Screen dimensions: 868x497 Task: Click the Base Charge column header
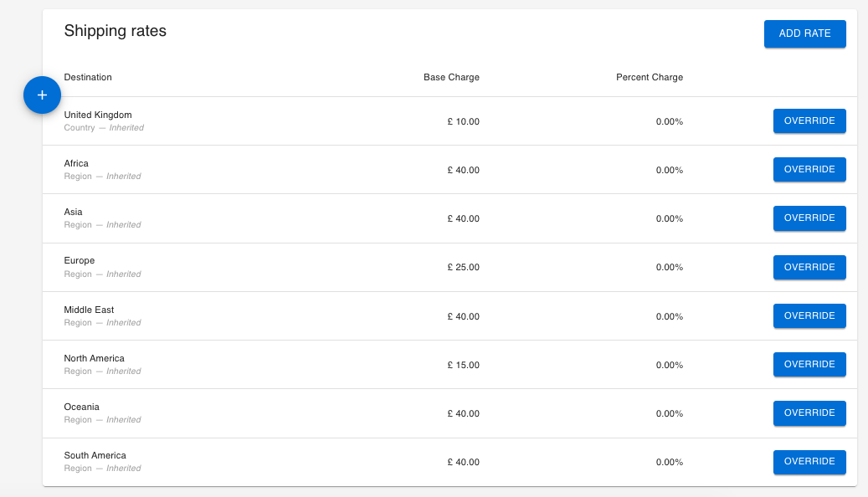[x=451, y=78]
